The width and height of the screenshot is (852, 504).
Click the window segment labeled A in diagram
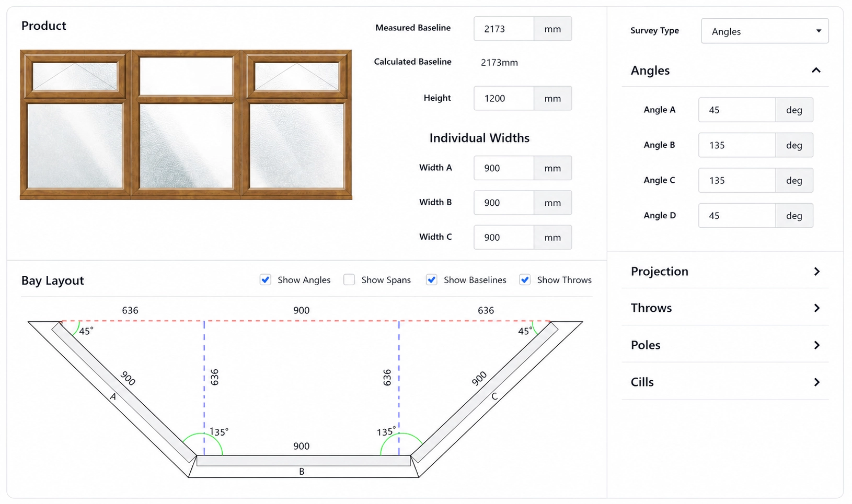pos(123,393)
